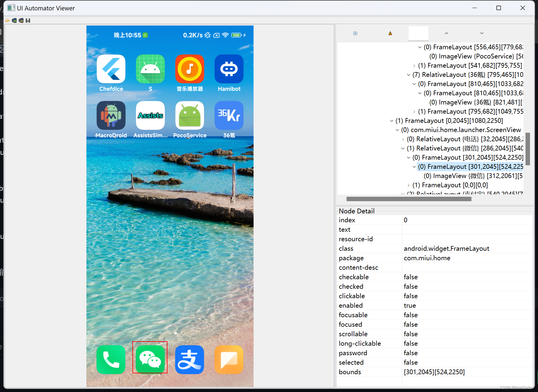Click the Hamibot app icon
Viewport: 538px width, 392px height.
(x=229, y=69)
